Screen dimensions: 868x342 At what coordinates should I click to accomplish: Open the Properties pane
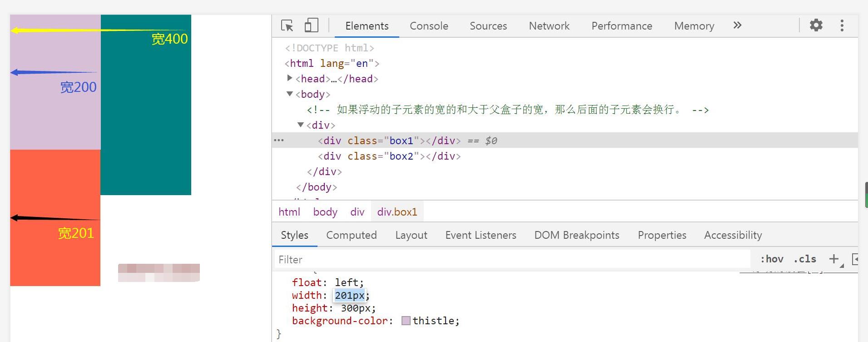662,235
